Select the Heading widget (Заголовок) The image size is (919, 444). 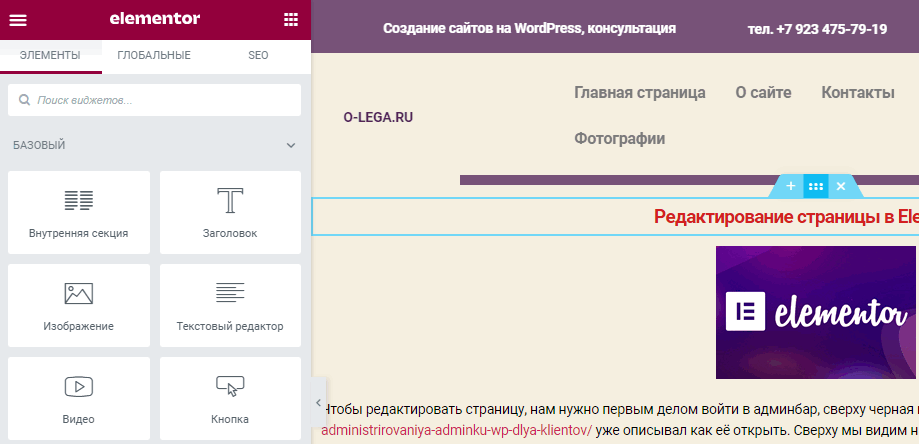click(x=230, y=212)
